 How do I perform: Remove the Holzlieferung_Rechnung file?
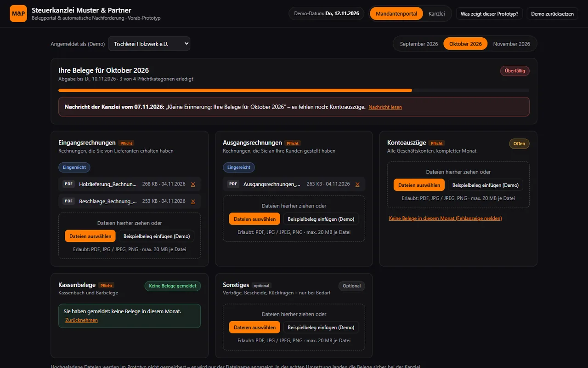tap(193, 184)
